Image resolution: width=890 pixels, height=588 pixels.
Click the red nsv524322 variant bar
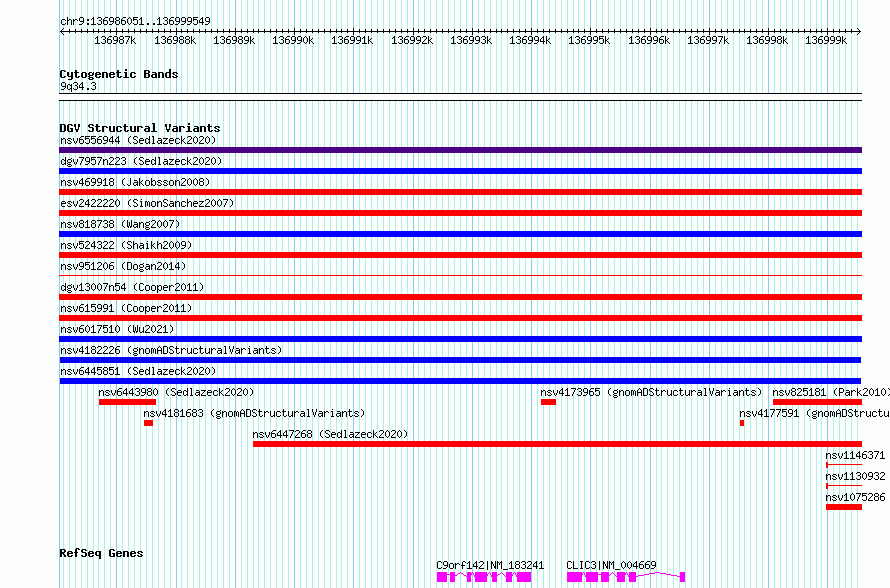460,255
